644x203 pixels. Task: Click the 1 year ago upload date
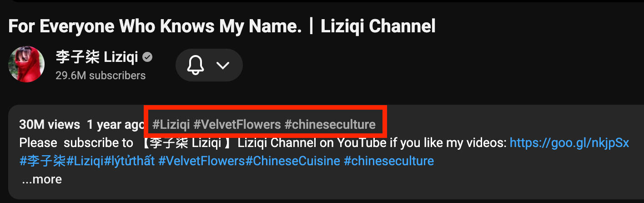click(x=116, y=124)
